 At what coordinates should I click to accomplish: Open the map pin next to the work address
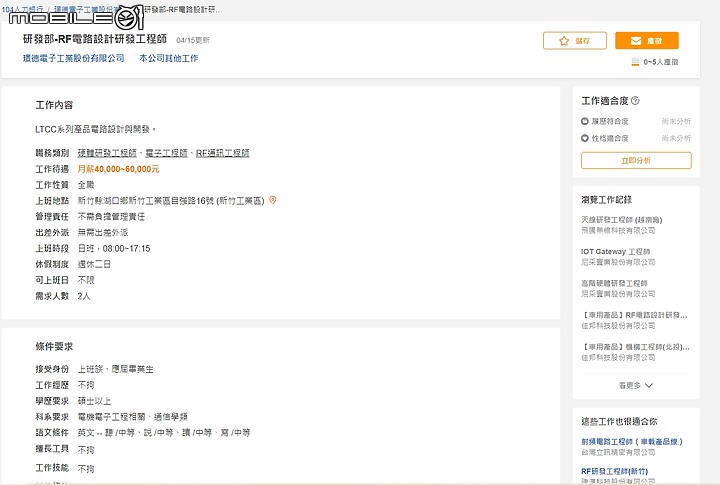[273, 200]
